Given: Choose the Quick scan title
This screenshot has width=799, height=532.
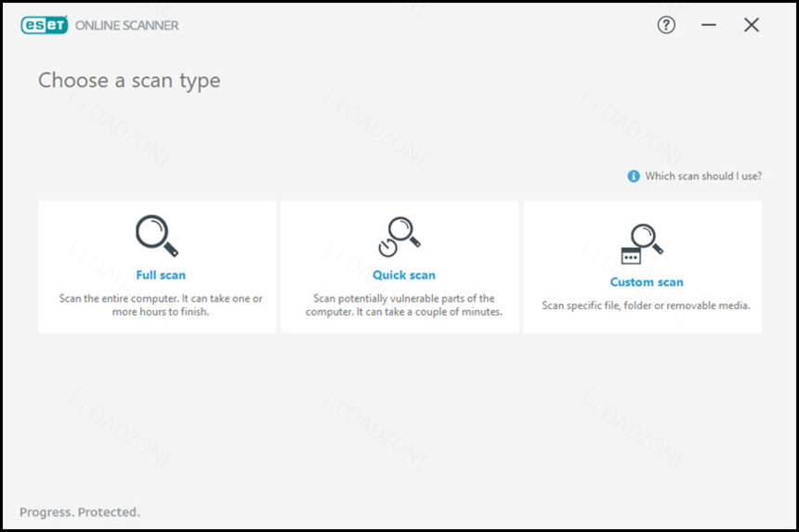Looking at the screenshot, I should tap(404, 275).
